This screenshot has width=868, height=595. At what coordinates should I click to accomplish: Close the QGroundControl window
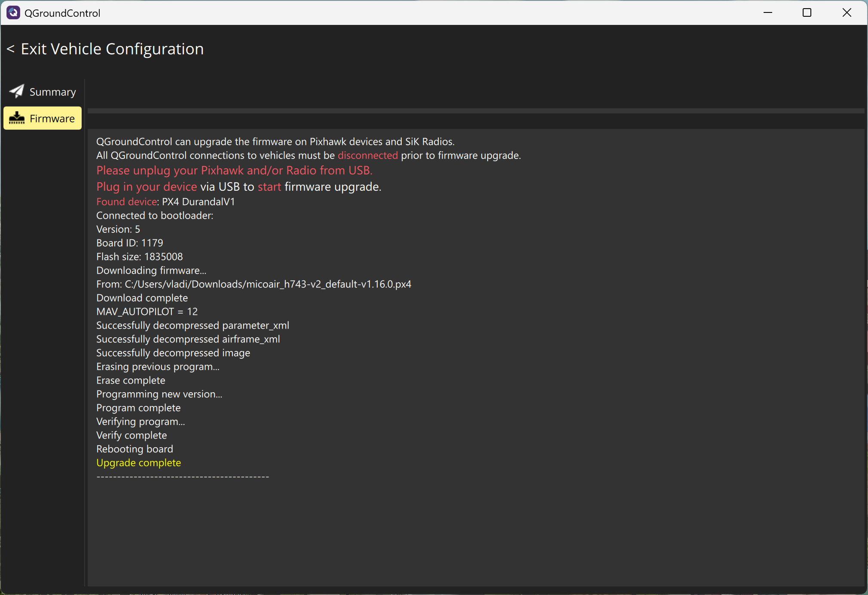(846, 13)
